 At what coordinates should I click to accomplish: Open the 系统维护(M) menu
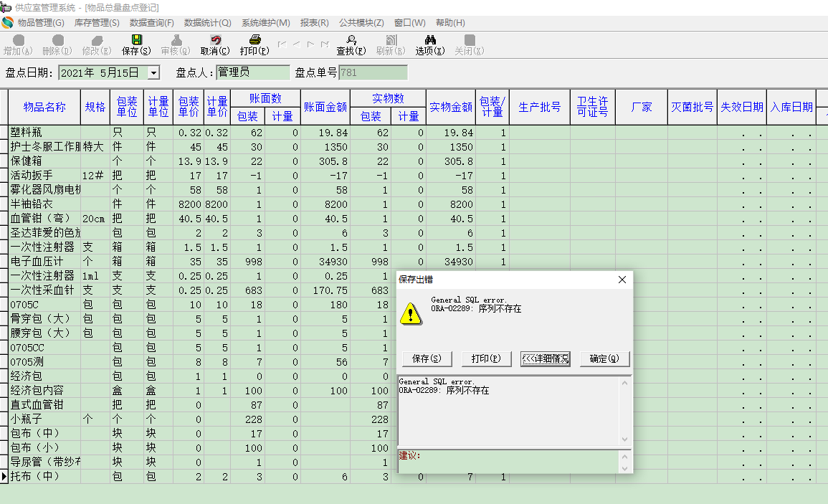[266, 23]
